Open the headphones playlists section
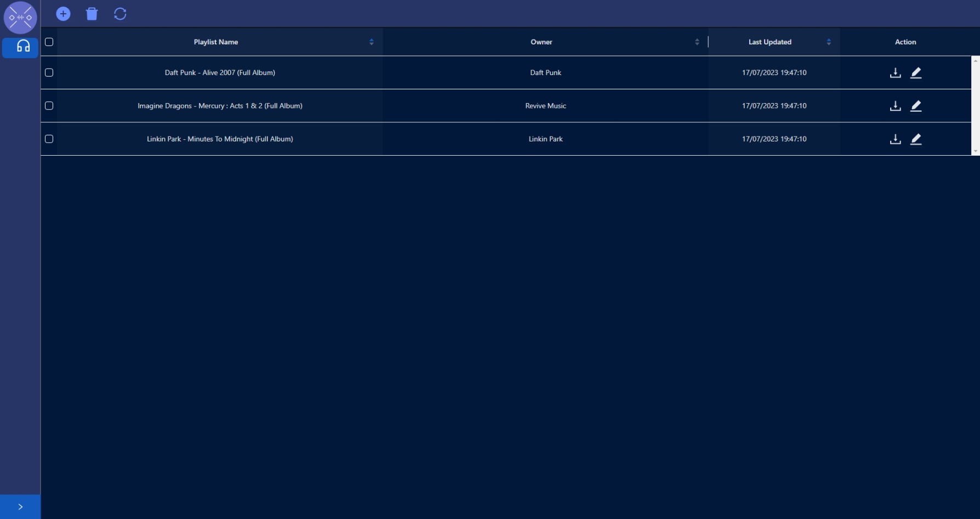 (20, 47)
